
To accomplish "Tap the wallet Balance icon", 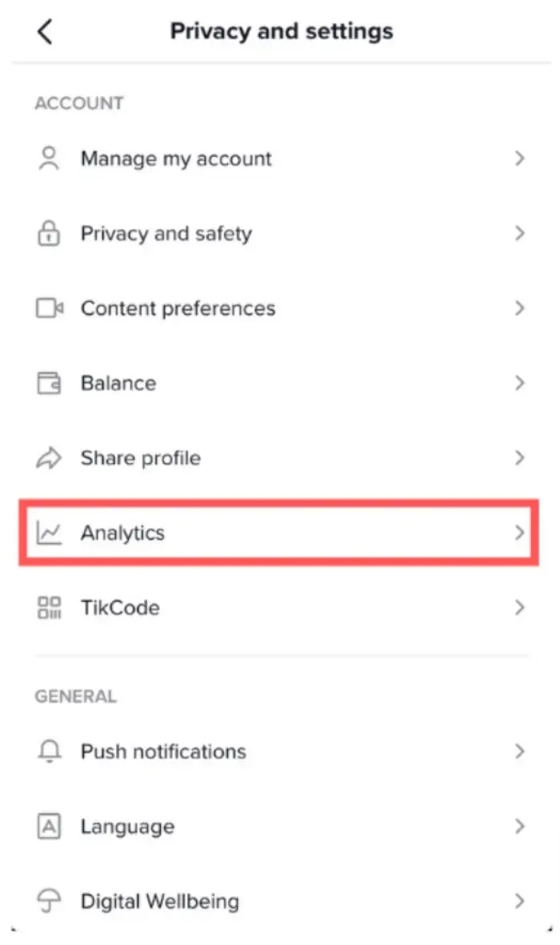I will coord(49,383).
